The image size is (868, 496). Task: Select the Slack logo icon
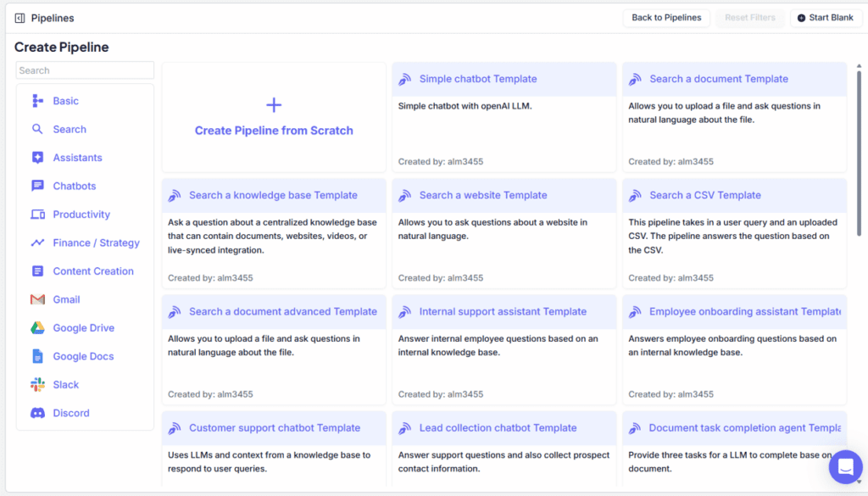click(x=37, y=385)
